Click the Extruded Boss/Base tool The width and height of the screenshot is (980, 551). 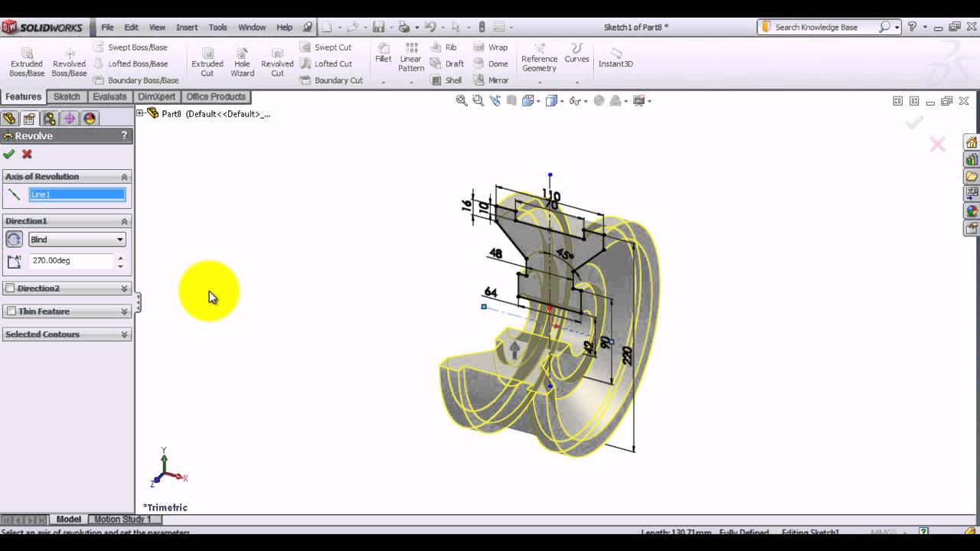click(x=27, y=61)
